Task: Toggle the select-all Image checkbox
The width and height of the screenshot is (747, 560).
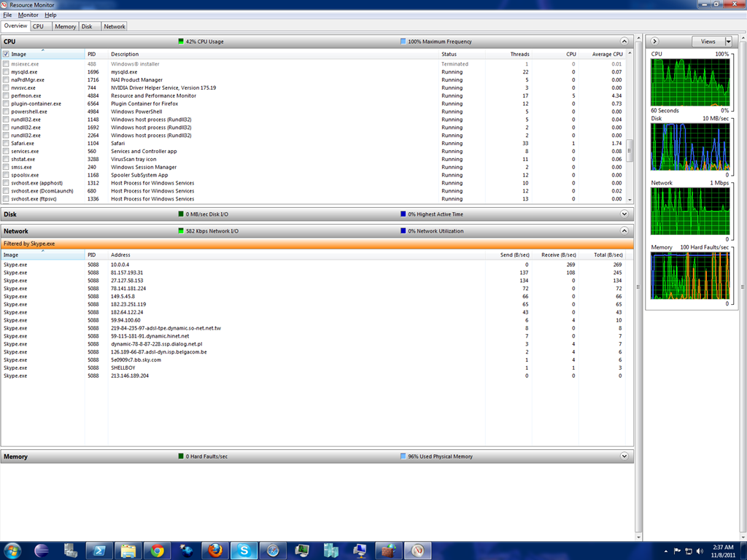Action: click(x=6, y=54)
